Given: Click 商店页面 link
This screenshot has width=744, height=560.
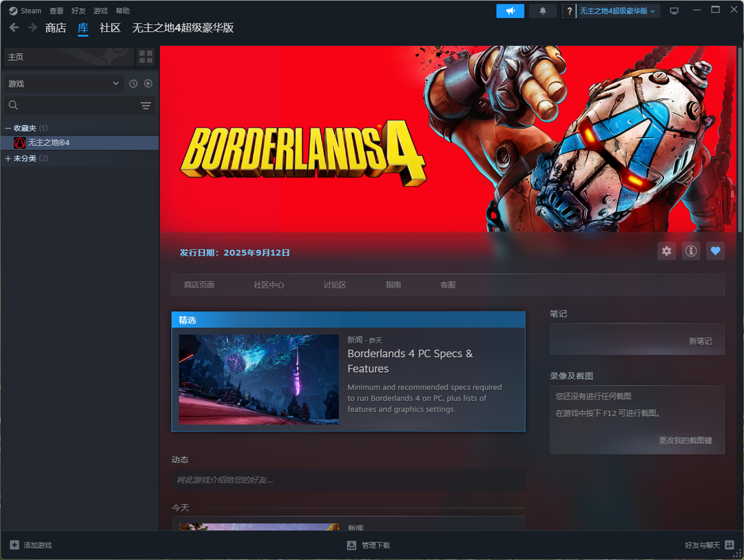Looking at the screenshot, I should point(199,285).
